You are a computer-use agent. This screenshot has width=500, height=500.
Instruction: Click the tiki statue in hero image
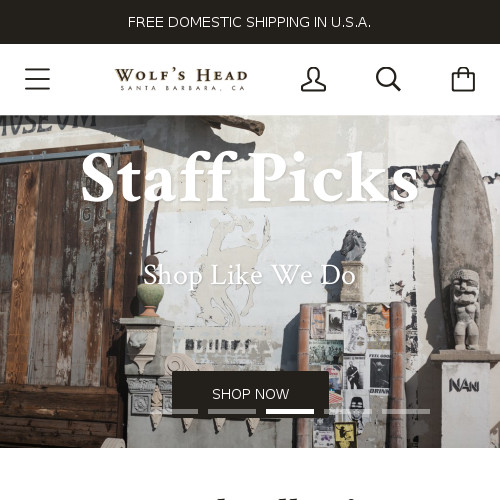coord(465,309)
